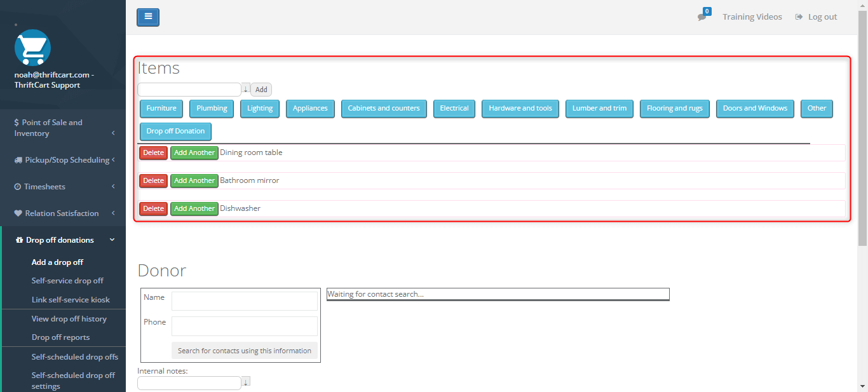868x392 pixels.
Task: Expand the Timesheets sidebar section
Action: 63,187
